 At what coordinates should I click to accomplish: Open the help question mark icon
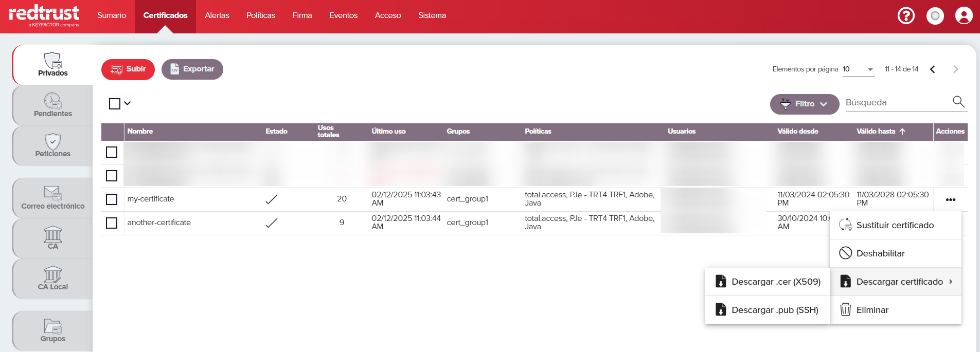(x=906, y=16)
